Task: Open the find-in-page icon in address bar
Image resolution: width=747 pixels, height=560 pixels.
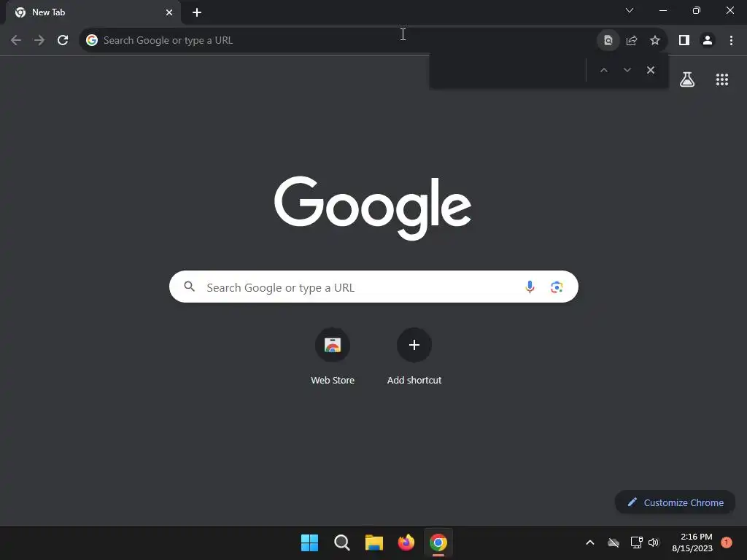Action: 608,40
